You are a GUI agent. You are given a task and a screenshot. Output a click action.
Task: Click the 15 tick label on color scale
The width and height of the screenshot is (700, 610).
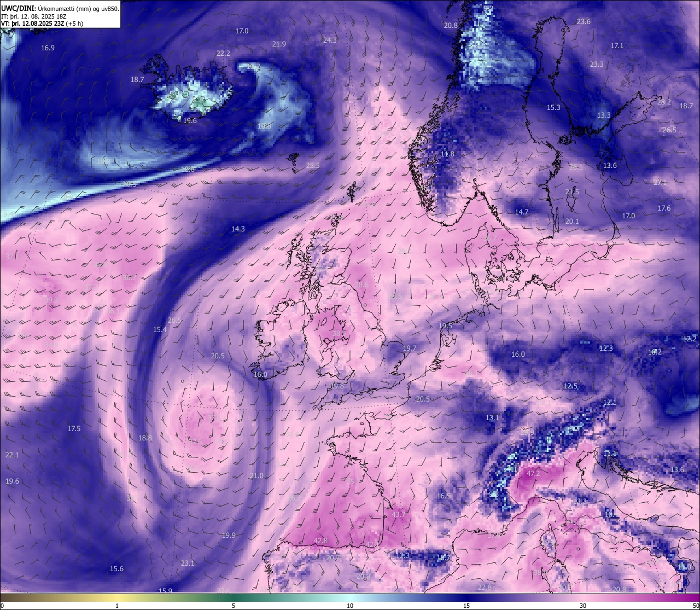tap(466, 606)
